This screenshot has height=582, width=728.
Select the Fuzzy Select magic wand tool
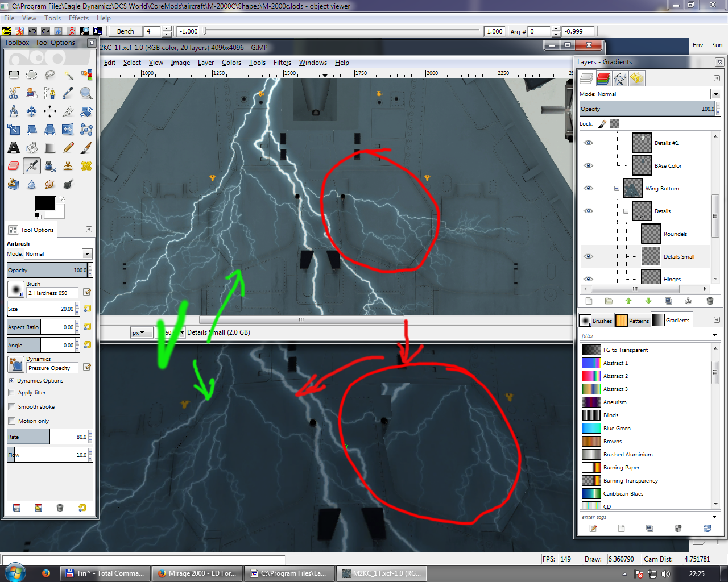pos(68,75)
